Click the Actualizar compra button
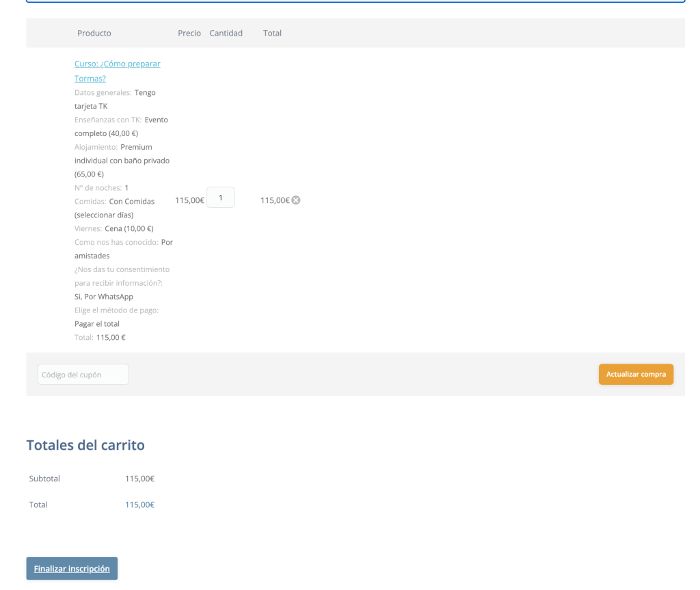The width and height of the screenshot is (700, 590). pos(636,374)
